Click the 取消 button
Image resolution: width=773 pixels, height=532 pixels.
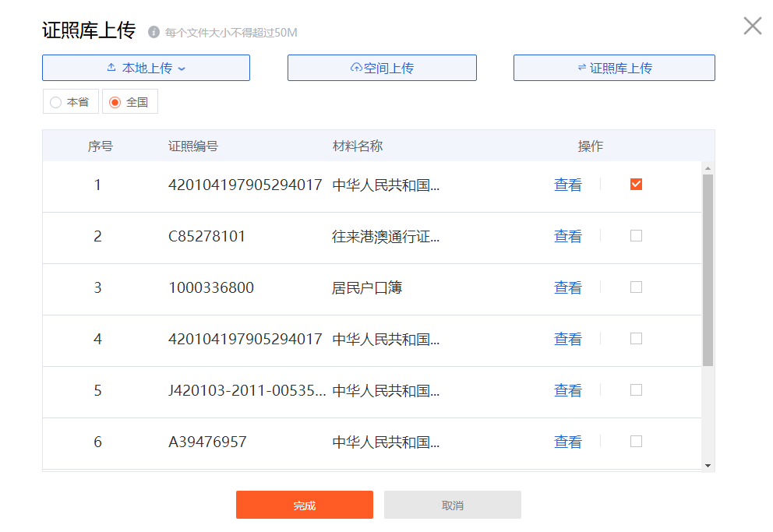click(453, 505)
